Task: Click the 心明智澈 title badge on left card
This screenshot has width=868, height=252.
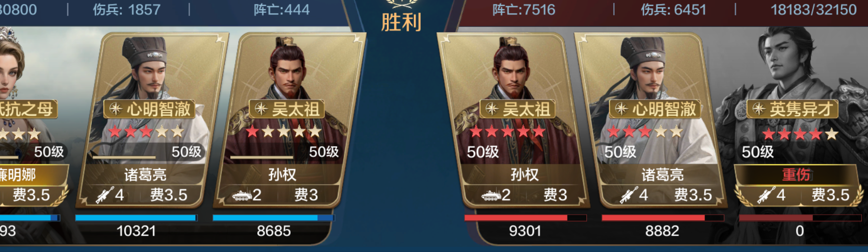Action: pos(150,109)
